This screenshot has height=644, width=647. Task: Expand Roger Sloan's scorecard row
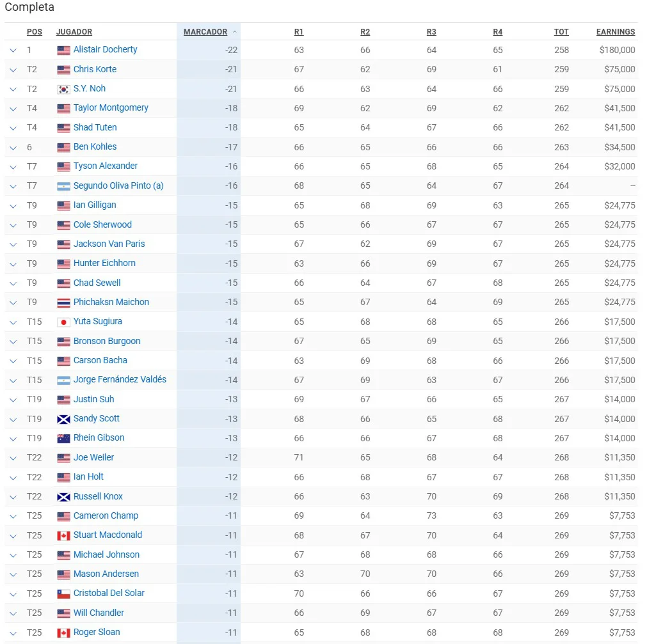(13, 632)
